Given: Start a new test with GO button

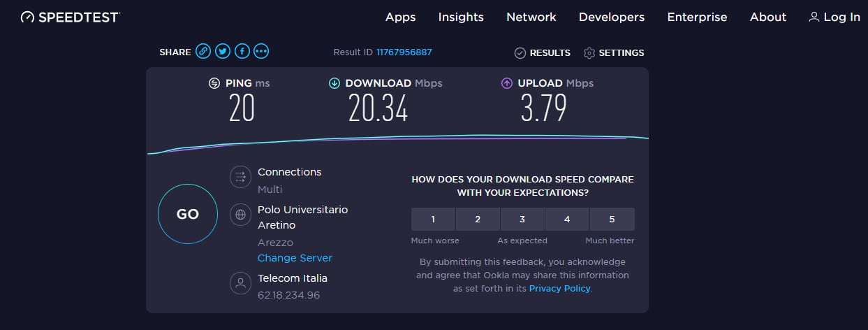Looking at the screenshot, I should tap(188, 215).
